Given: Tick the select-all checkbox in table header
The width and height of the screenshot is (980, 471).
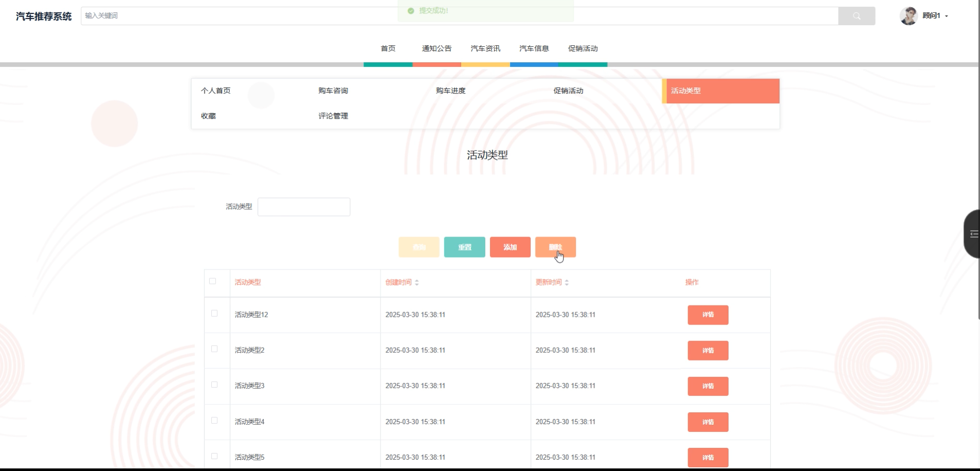Looking at the screenshot, I should 212,281.
